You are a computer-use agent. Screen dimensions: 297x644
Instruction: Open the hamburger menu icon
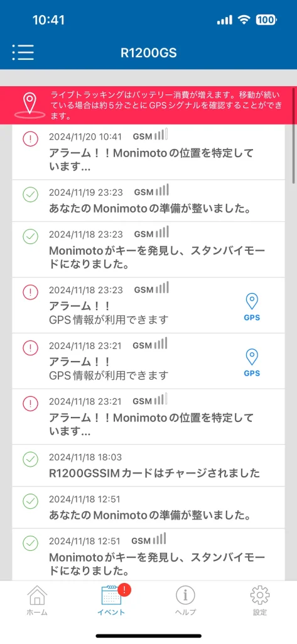click(x=23, y=52)
